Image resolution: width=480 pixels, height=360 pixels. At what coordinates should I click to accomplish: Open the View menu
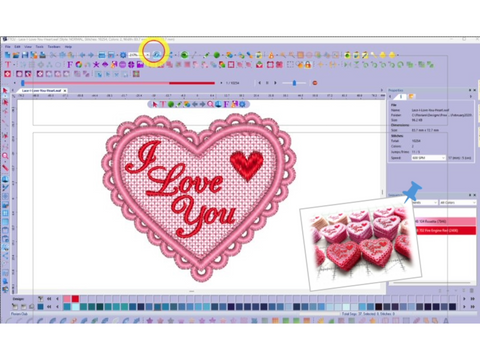[28, 47]
